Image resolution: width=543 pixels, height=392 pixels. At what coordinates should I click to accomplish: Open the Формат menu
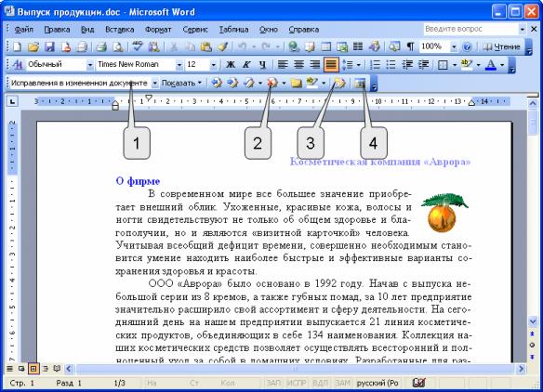pyautogui.click(x=158, y=30)
